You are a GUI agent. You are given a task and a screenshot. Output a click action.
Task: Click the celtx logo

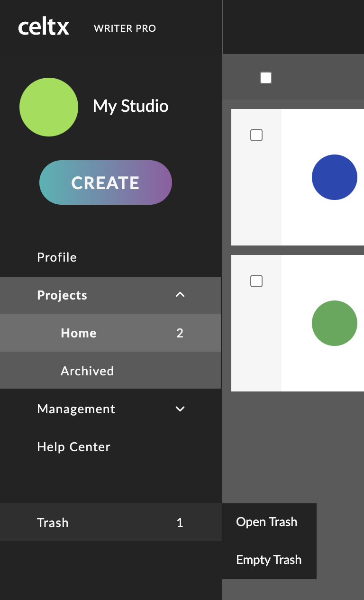click(x=44, y=27)
